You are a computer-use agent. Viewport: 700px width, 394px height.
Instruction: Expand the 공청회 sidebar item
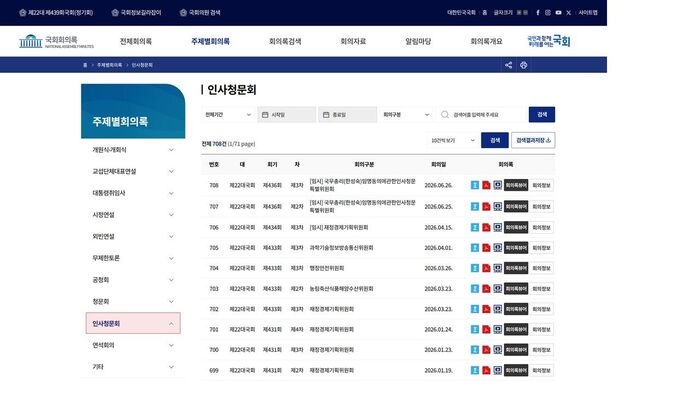[133, 280]
